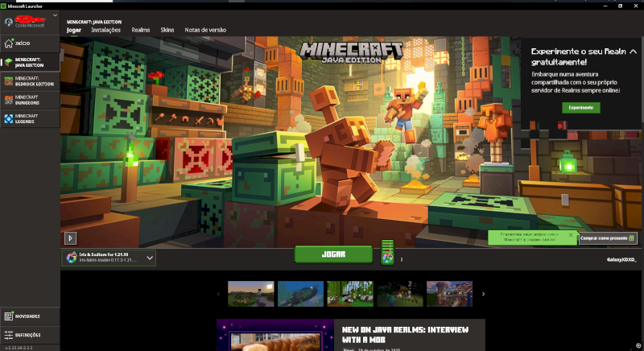The height and width of the screenshot is (351, 644).
Task: Open the fourth dark village thumbnail
Action: pyautogui.click(x=400, y=294)
